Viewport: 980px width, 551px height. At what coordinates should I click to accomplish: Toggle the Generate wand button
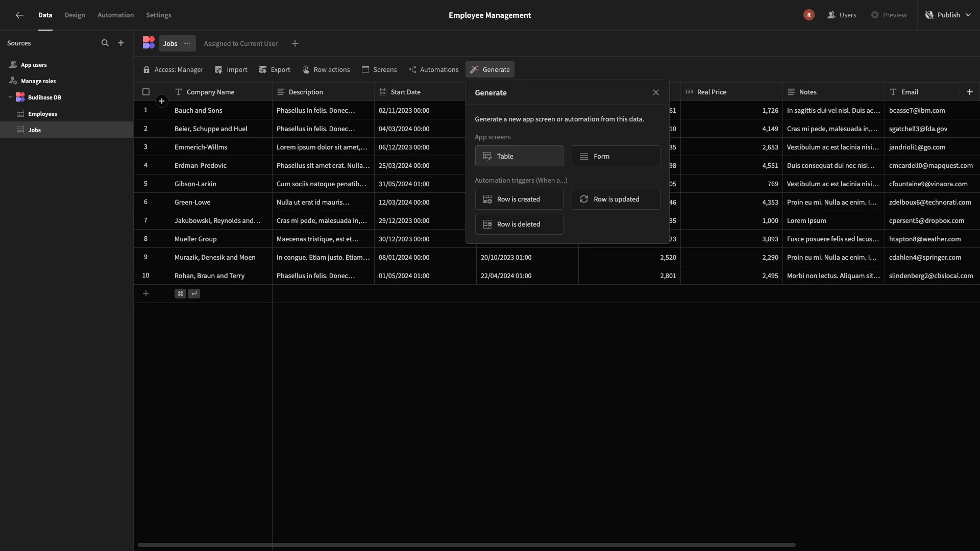point(490,69)
